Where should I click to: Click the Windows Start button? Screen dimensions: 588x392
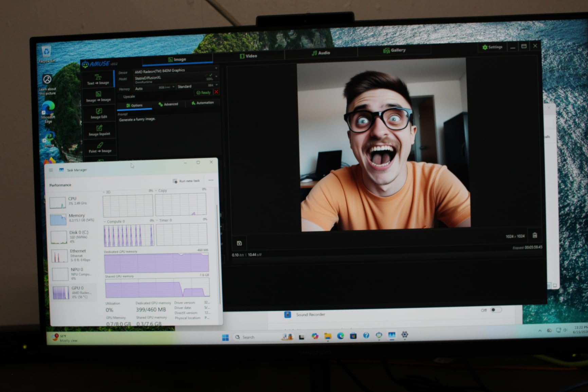pos(225,337)
